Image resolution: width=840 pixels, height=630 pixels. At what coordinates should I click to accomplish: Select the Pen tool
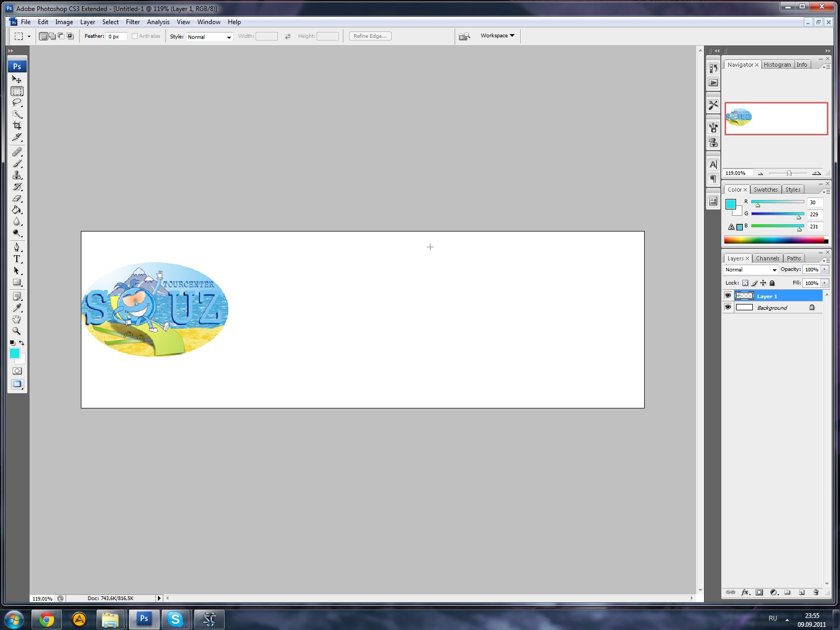pyautogui.click(x=17, y=247)
